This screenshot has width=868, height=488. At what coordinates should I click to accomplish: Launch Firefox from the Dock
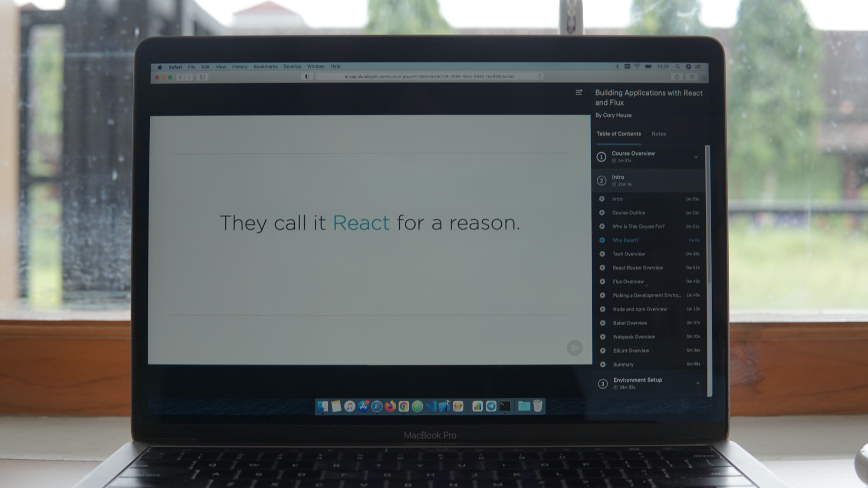coord(390,406)
